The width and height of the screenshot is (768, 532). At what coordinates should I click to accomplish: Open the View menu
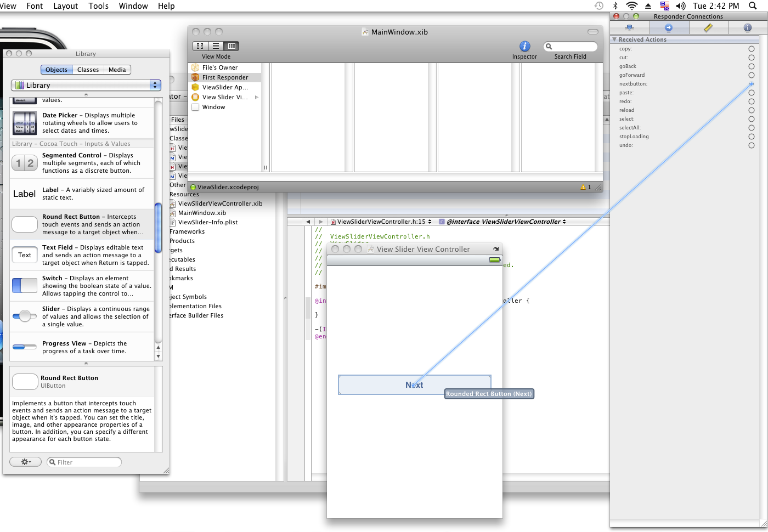pos(8,5)
